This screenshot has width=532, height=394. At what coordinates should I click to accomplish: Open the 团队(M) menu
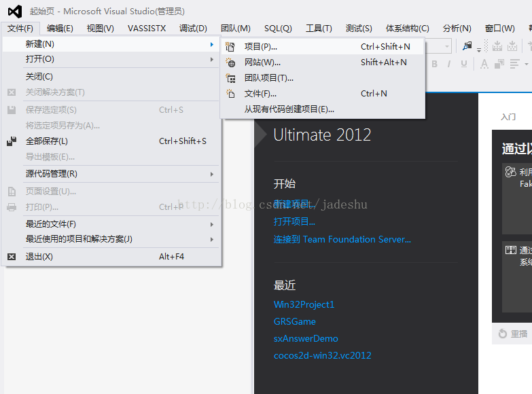[236, 28]
